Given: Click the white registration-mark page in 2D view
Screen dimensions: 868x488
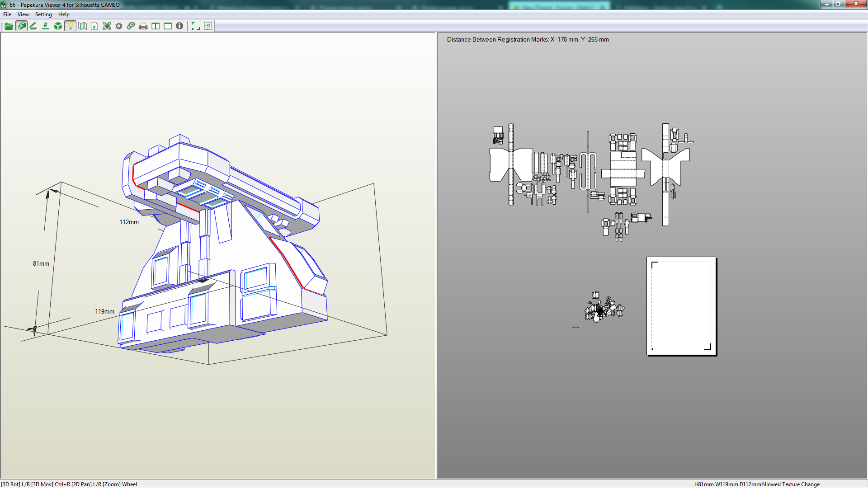Looking at the screenshot, I should [681, 306].
